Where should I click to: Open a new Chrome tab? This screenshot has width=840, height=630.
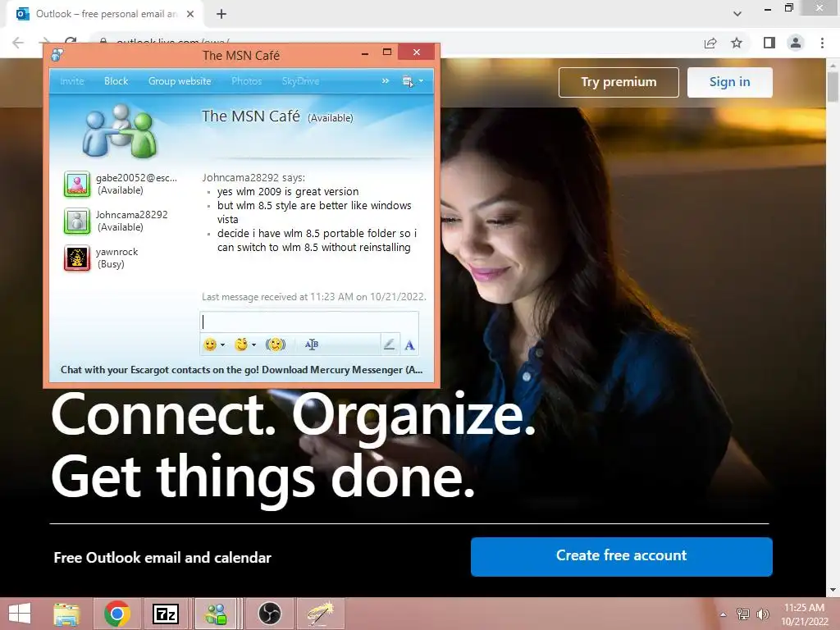[x=221, y=14]
